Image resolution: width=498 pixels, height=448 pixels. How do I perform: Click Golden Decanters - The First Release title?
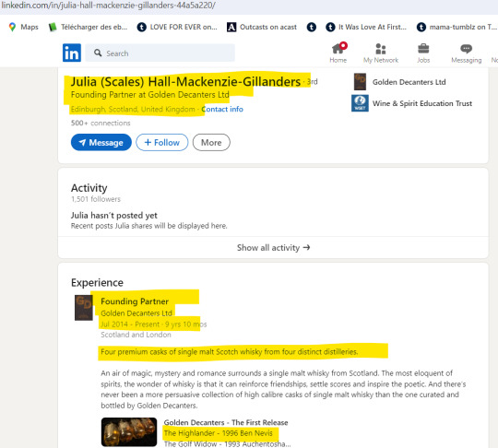[x=226, y=422]
